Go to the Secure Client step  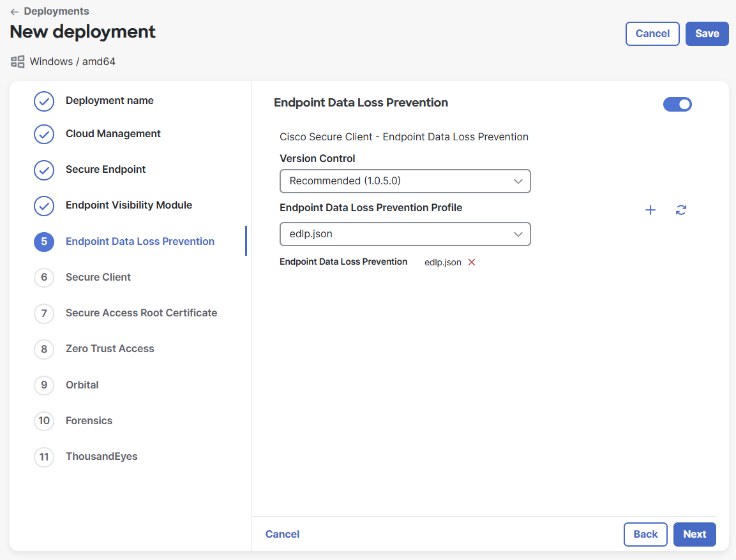(x=98, y=277)
